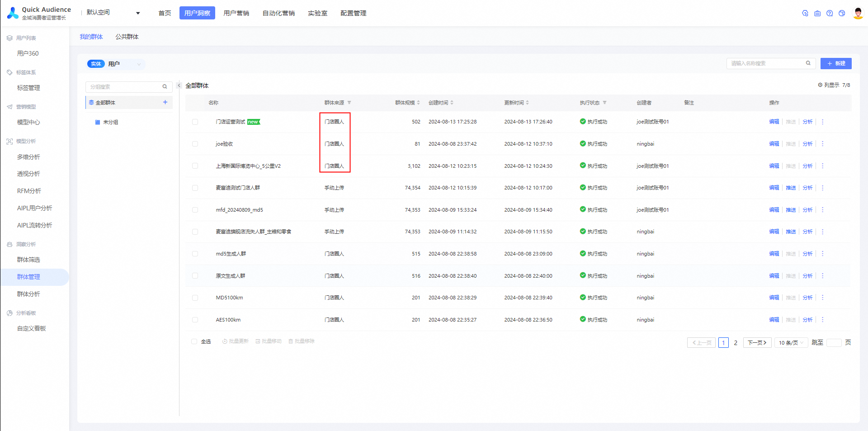Collapse the group panel with arrow
The width and height of the screenshot is (868, 431).
tap(179, 85)
